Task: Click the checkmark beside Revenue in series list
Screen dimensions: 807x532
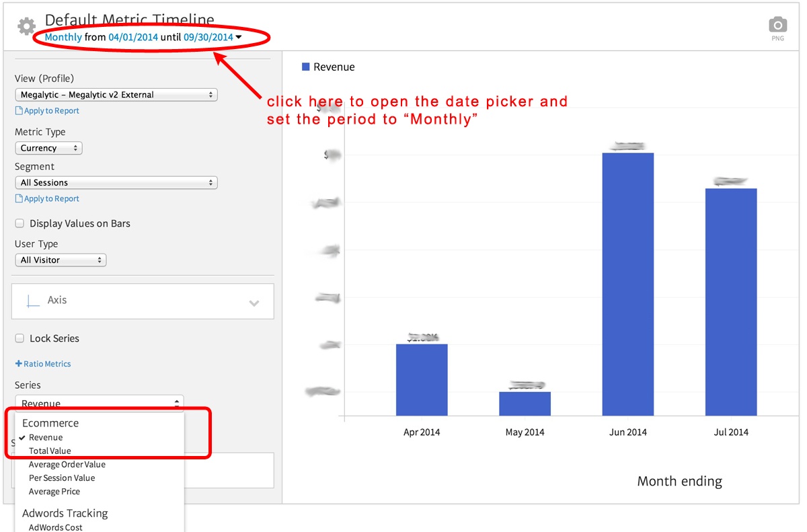Action: 23,436
